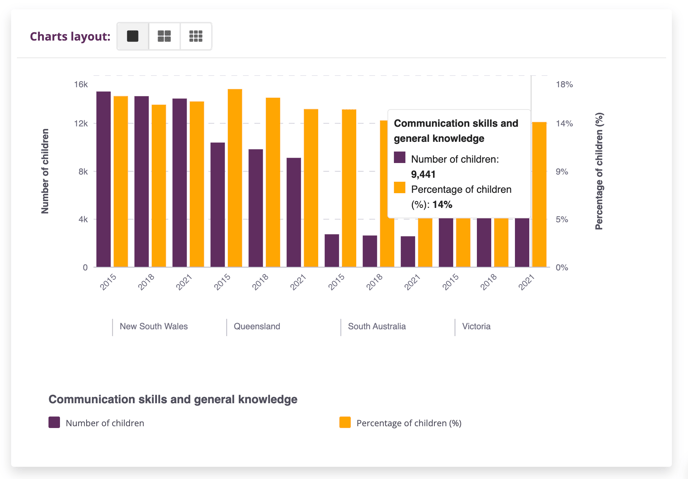The width and height of the screenshot is (688, 479).
Task: Click New South Wales 2018 purple bar
Action: click(141, 181)
